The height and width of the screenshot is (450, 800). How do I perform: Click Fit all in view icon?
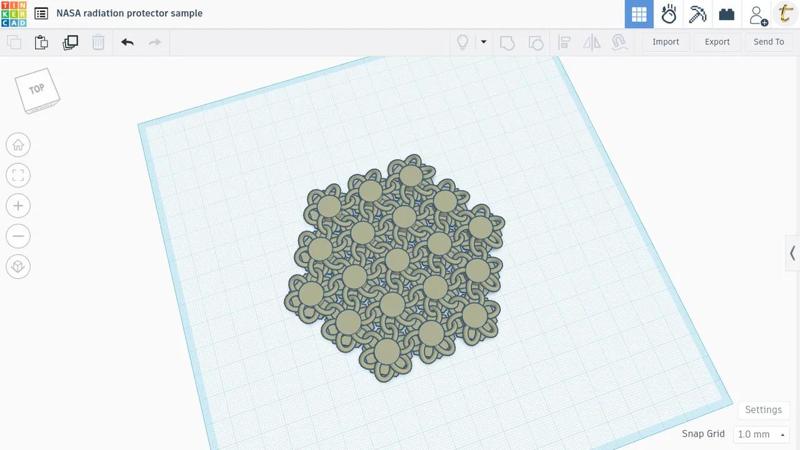[18, 176]
